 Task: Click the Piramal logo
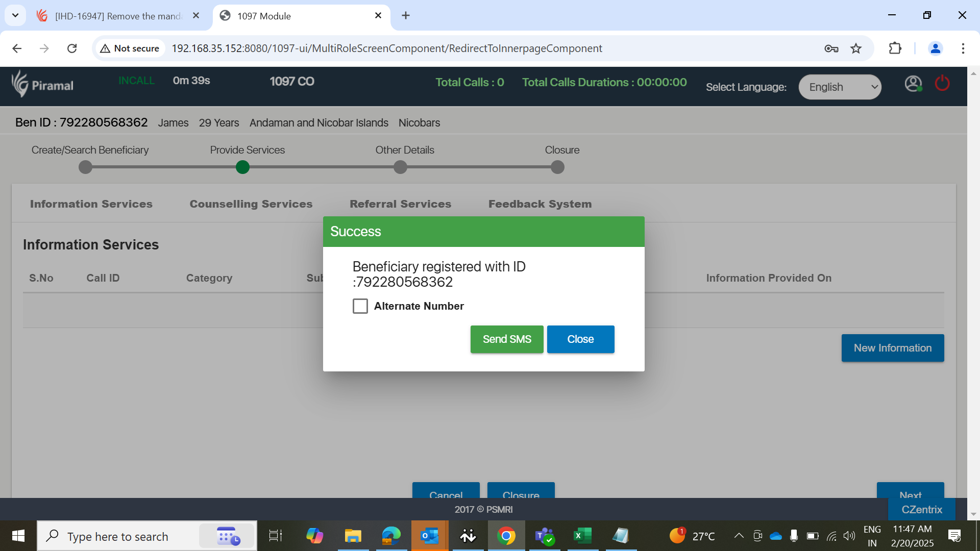tap(43, 84)
